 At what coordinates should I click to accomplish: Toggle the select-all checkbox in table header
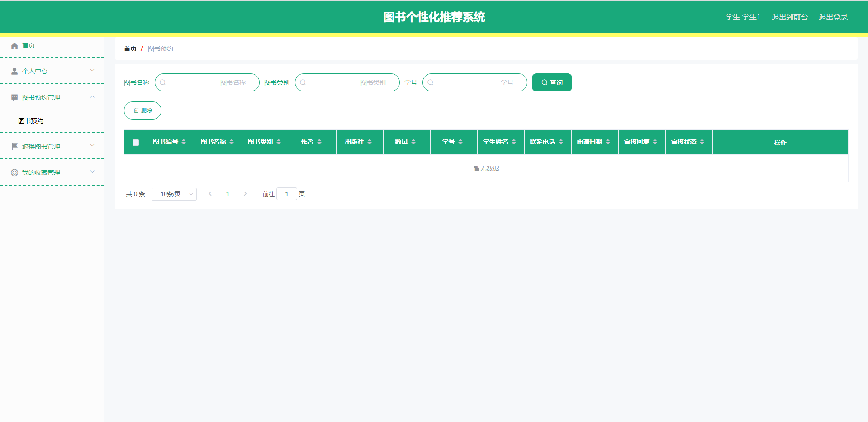pyautogui.click(x=136, y=143)
